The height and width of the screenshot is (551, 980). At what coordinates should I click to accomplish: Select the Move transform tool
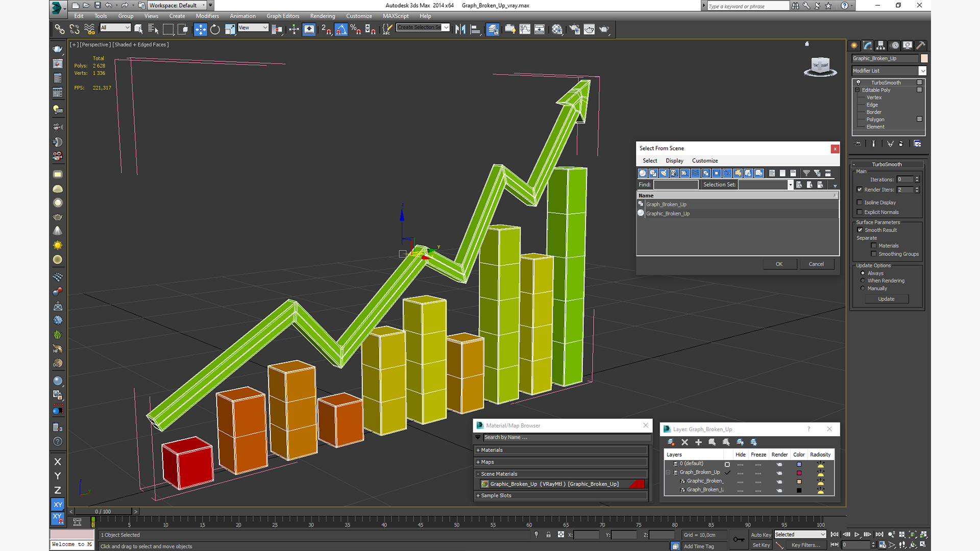point(200,30)
